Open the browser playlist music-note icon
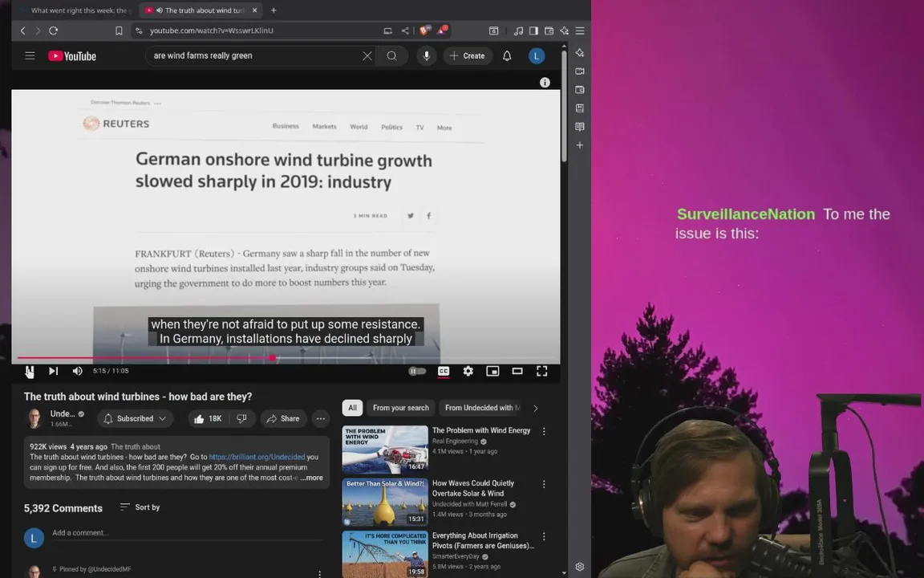 pos(518,31)
